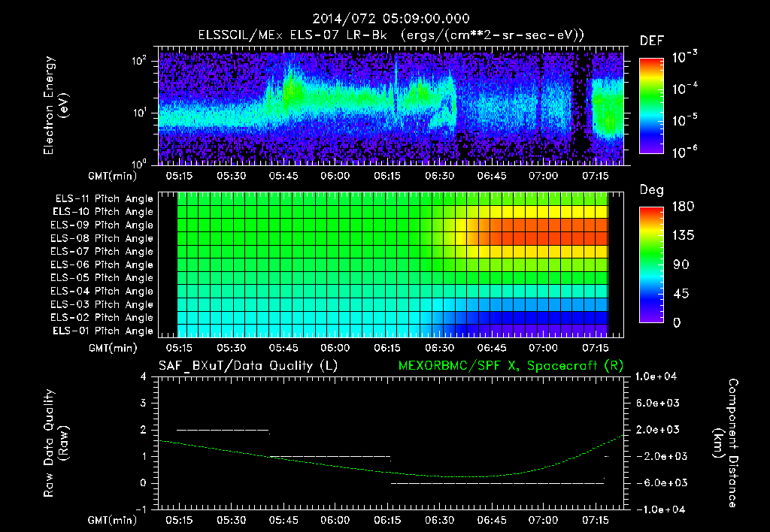This screenshot has width=770, height=532.
Task: Click the white data quality line at level 1
Action: point(330,456)
